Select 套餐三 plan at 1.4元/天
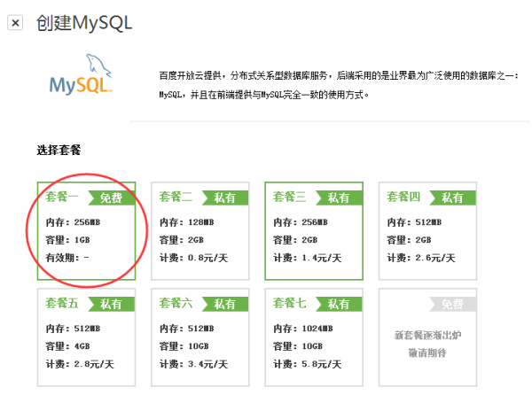The width and height of the screenshot is (532, 403). point(314,231)
